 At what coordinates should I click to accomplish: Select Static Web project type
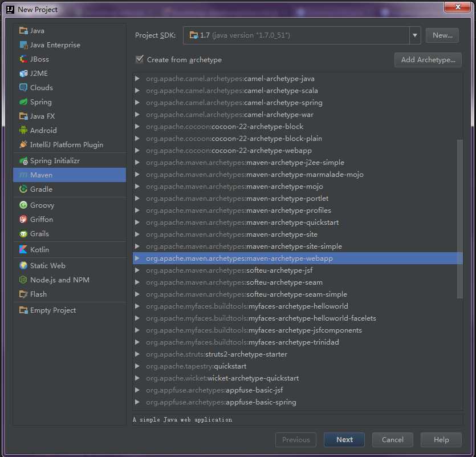[x=70, y=266]
